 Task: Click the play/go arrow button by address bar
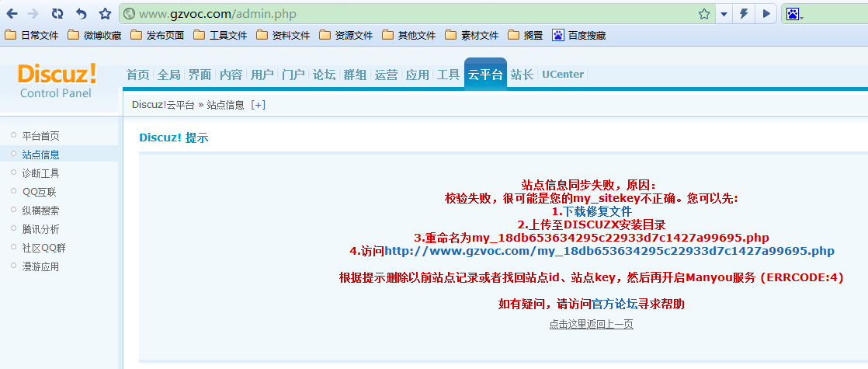tap(766, 14)
